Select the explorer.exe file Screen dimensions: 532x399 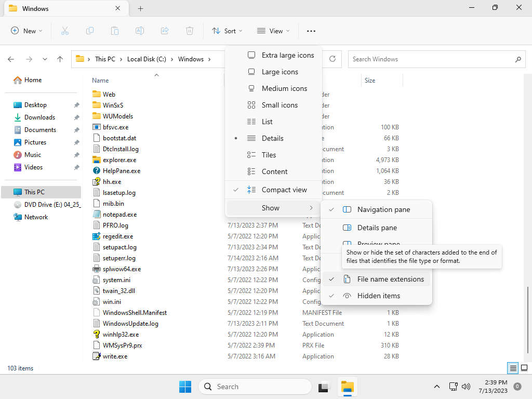(x=119, y=160)
